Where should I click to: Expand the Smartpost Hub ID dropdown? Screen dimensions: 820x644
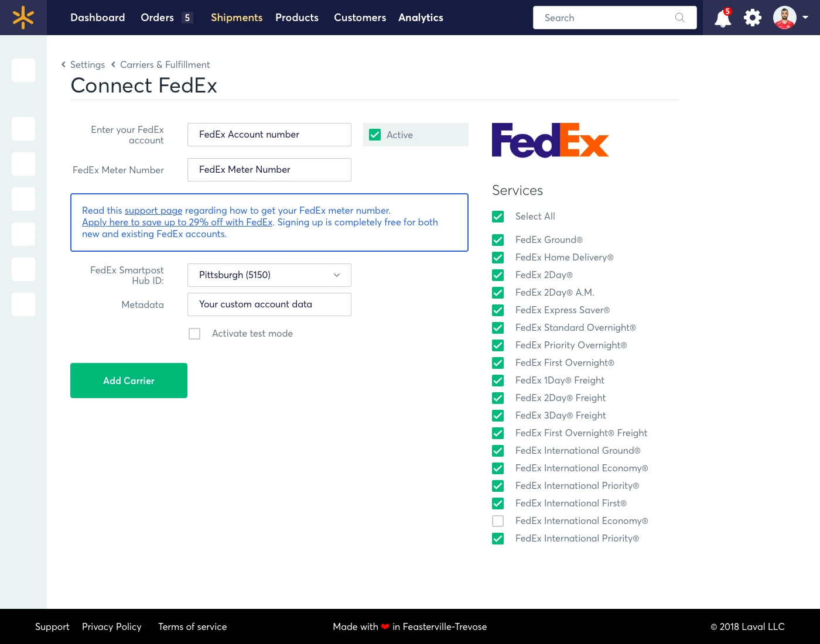pyautogui.click(x=269, y=275)
